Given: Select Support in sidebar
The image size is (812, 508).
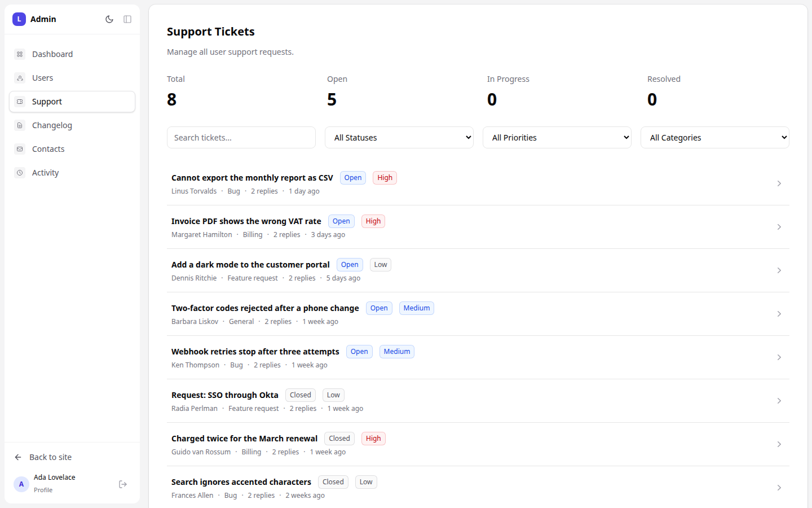Looking at the screenshot, I should coord(72,102).
